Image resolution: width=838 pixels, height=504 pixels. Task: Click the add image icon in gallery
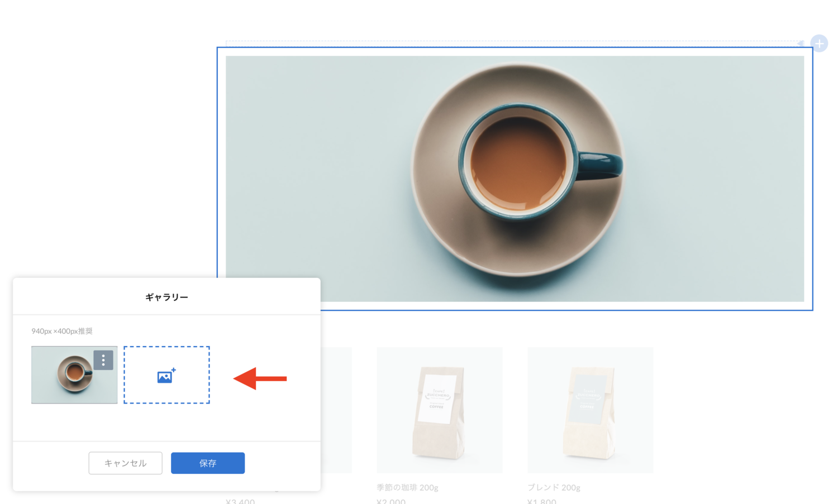tap(166, 375)
